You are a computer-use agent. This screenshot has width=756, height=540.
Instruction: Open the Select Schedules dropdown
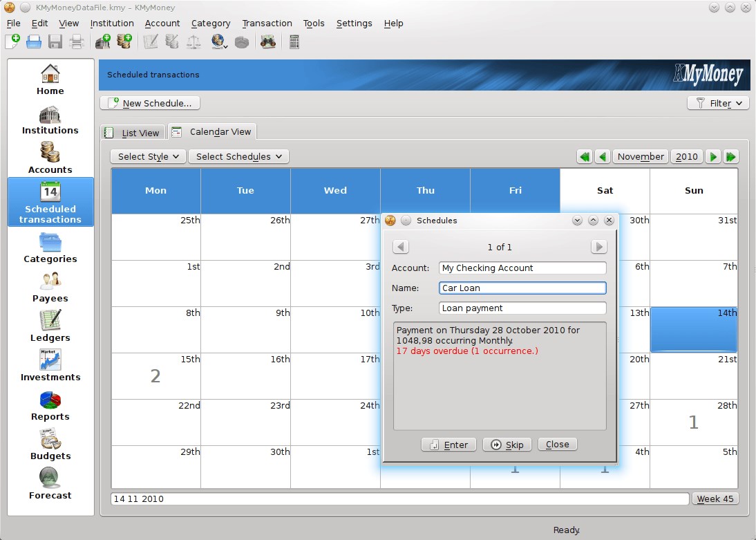click(x=238, y=157)
